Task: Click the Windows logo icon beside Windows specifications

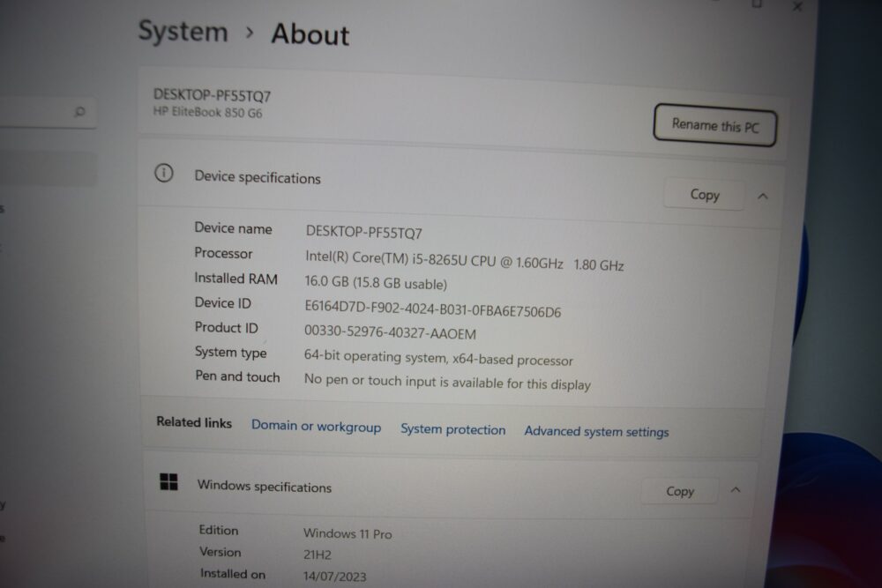Action: [168, 481]
